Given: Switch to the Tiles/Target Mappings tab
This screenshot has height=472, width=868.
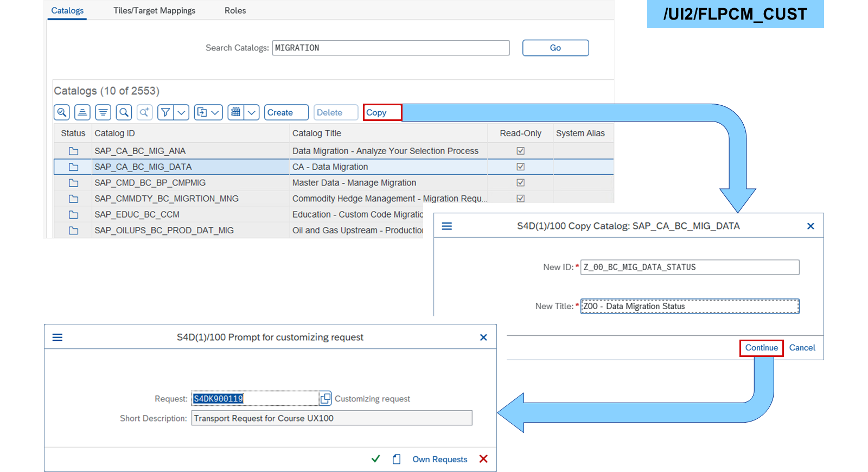Looking at the screenshot, I should coord(154,10).
